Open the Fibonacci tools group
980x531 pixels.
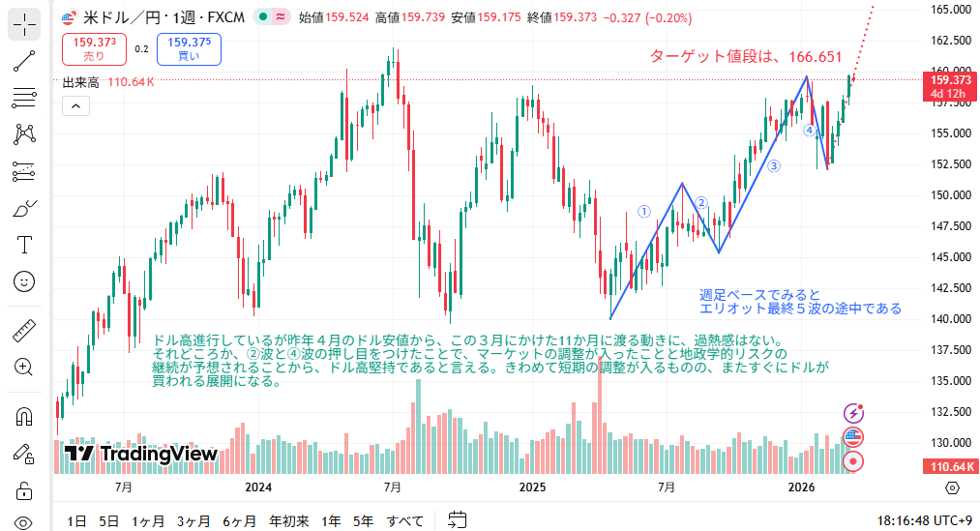(x=24, y=98)
